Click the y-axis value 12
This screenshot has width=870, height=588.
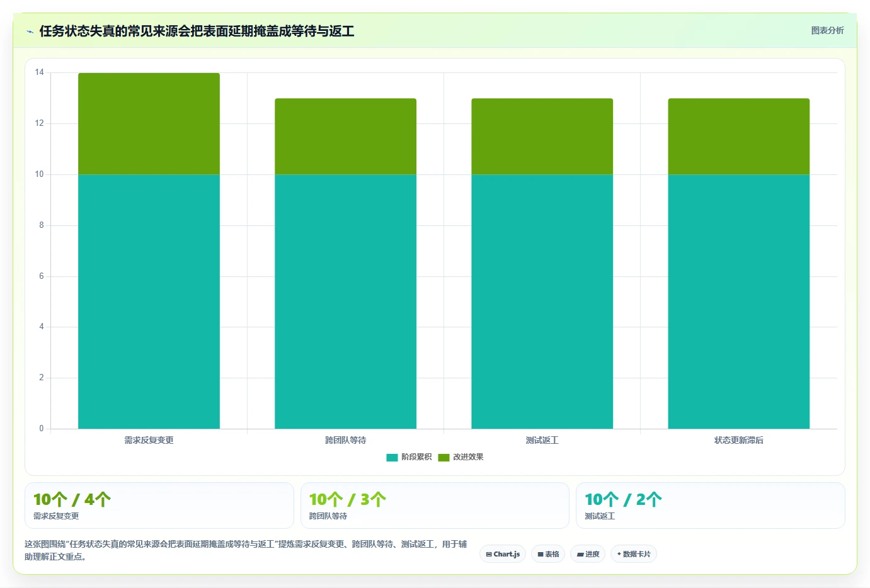39,123
